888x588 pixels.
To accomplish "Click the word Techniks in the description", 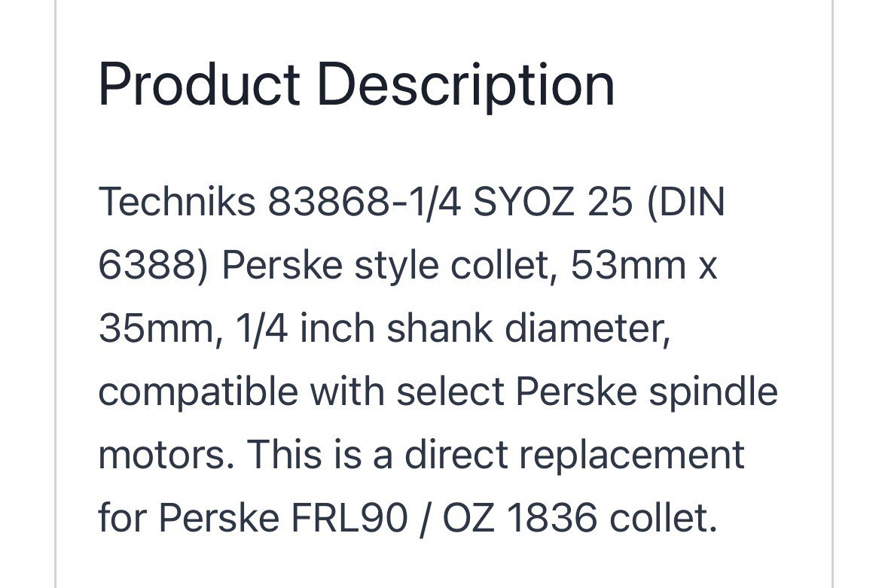I will pyautogui.click(x=177, y=201).
